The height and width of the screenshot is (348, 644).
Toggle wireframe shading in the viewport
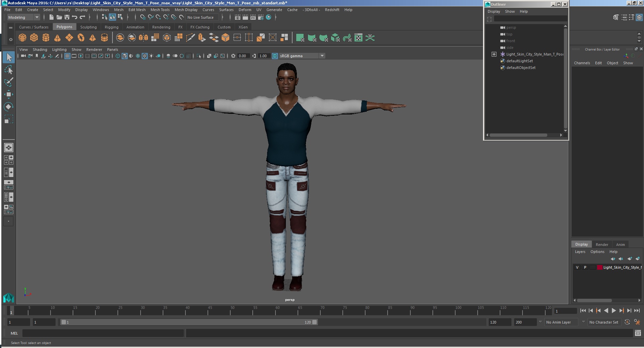click(118, 56)
